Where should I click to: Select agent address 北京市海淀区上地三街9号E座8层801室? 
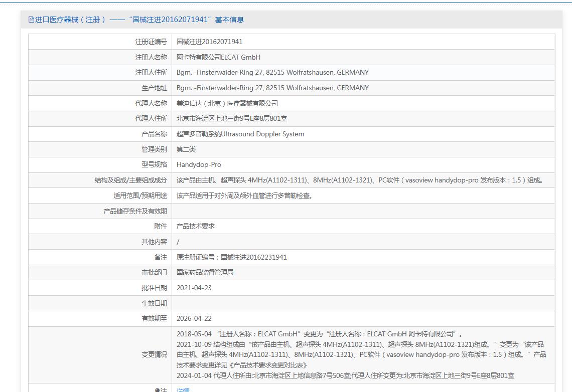232,119
